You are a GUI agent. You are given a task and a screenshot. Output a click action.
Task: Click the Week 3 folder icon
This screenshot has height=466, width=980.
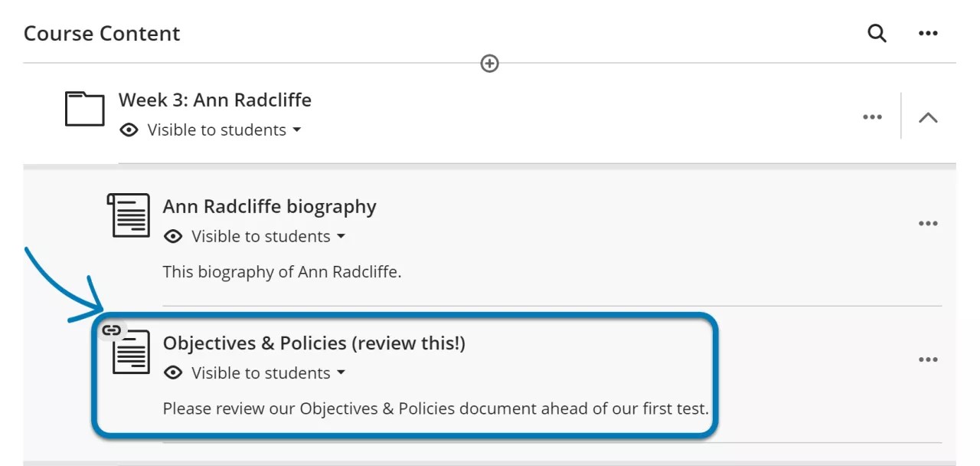pyautogui.click(x=84, y=109)
